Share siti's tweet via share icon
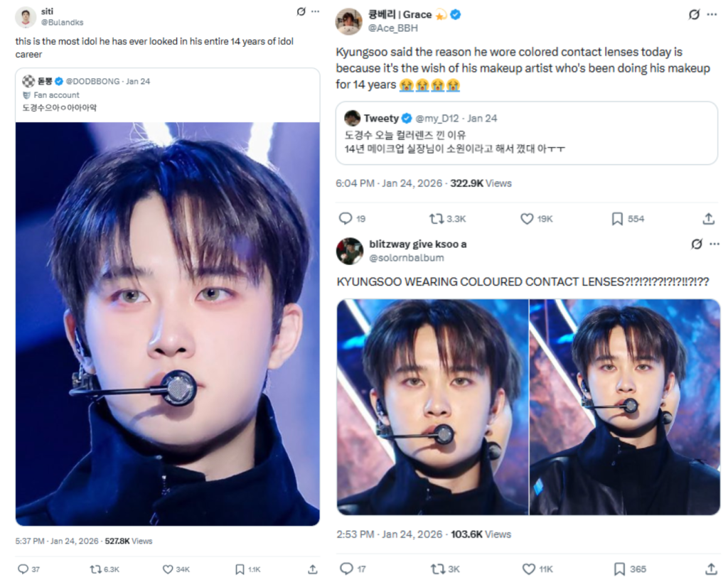Screen dimensions: 728x582 point(313,569)
